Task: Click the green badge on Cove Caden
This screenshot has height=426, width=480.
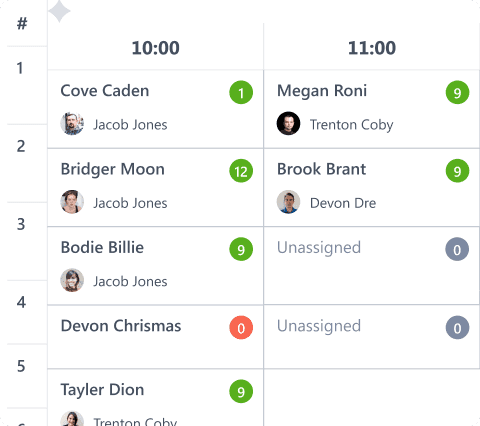Action: [x=241, y=92]
